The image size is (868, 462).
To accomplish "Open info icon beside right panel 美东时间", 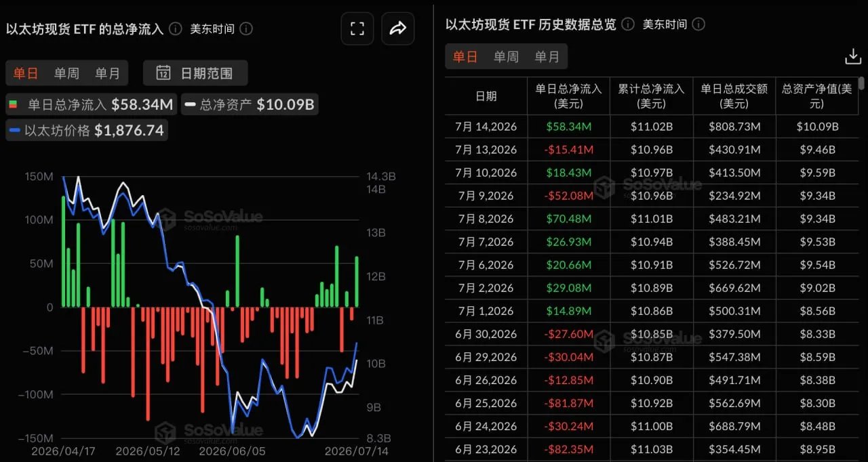I will tap(698, 24).
